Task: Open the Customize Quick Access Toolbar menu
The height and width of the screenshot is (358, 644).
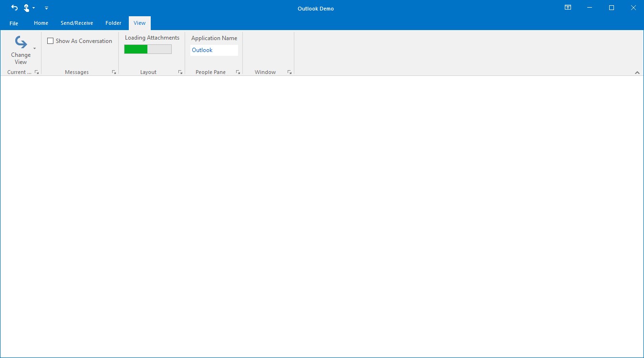Action: click(46, 8)
